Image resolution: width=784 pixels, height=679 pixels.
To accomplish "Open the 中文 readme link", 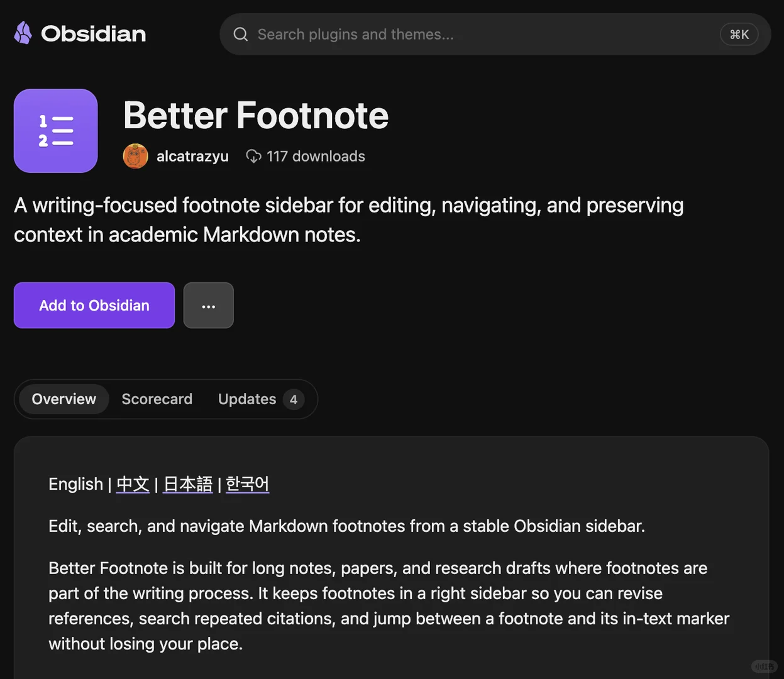I will [133, 484].
